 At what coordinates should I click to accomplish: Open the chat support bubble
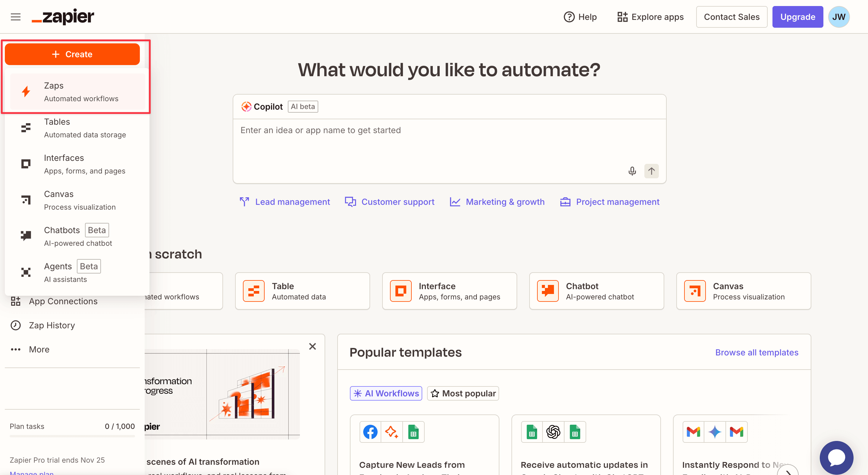pos(836,457)
